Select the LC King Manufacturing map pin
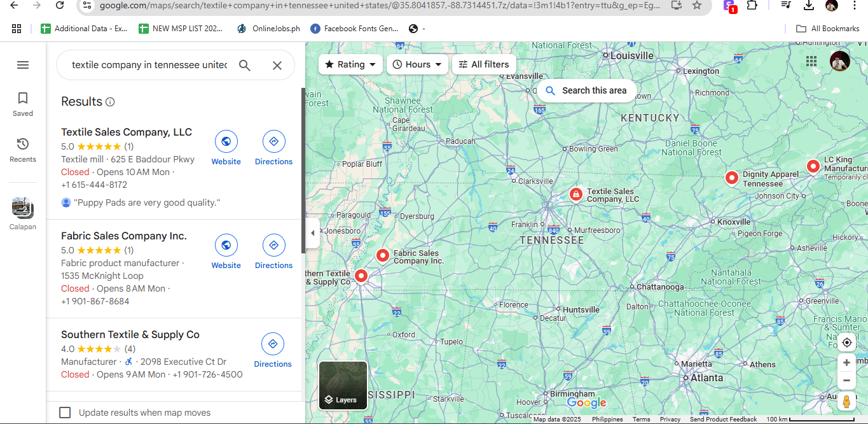 [813, 166]
